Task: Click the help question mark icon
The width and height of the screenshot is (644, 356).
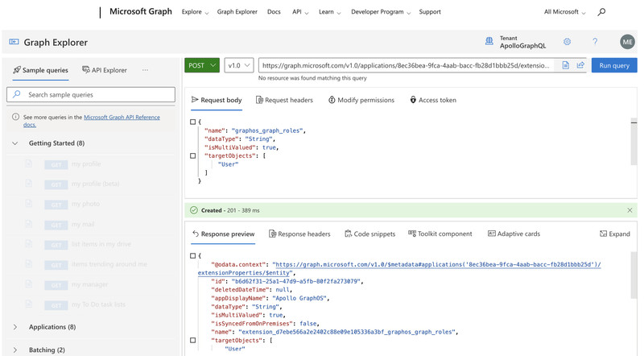Action: tap(595, 42)
